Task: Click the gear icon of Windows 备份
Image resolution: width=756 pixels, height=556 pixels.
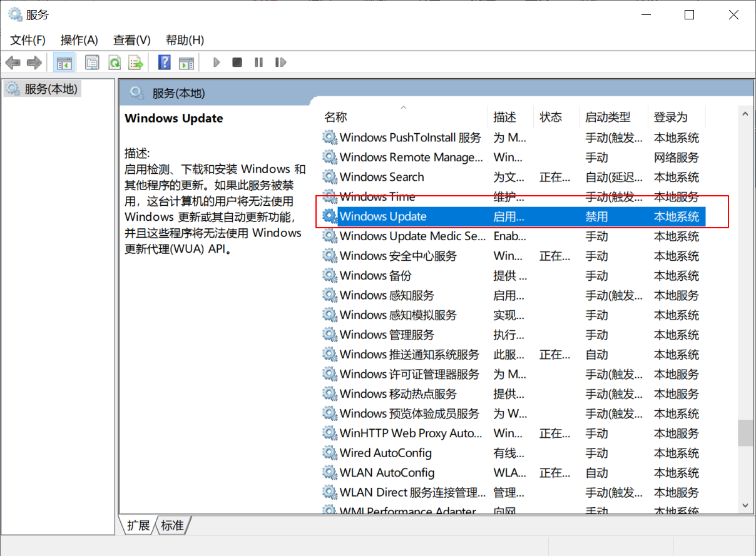Action: click(329, 276)
